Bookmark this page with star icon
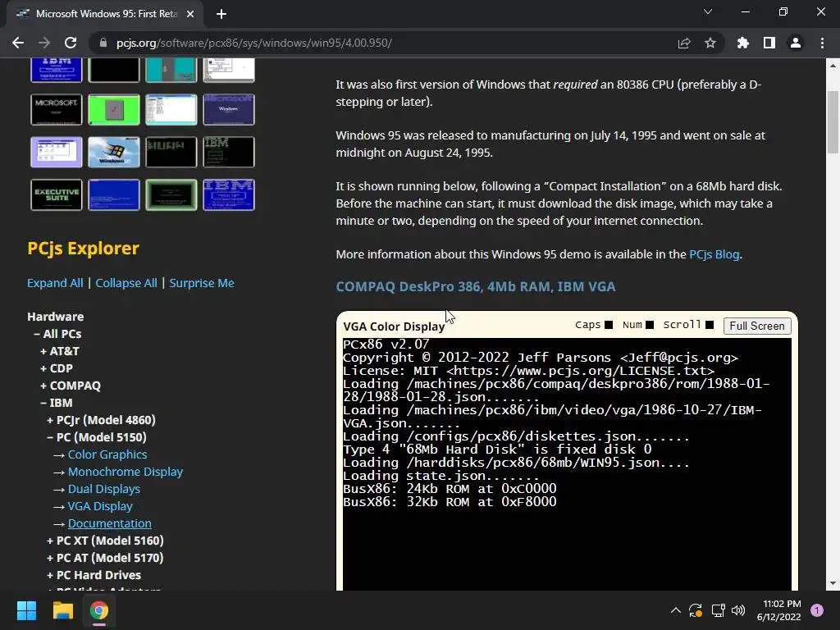This screenshot has width=840, height=630. (710, 43)
